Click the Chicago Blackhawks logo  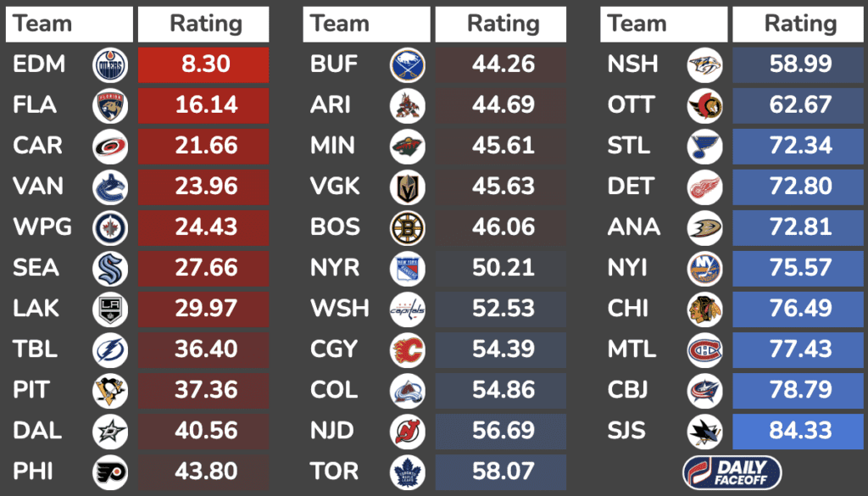704,309
